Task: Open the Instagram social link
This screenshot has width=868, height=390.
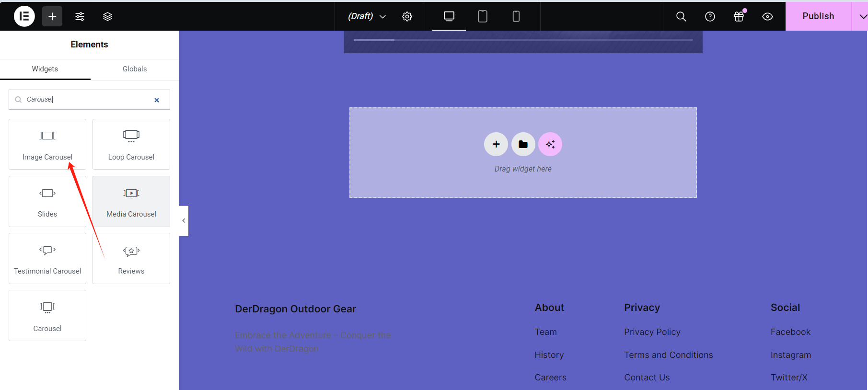Action: pos(791,355)
